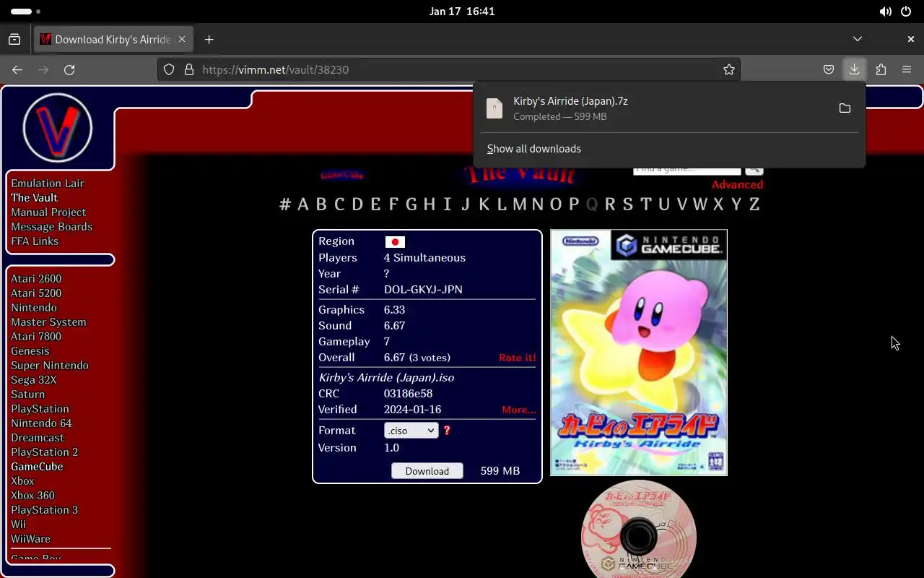Viewport: 924px width, 578px height.
Task: Select PlayStation 3 system
Action: coord(45,510)
